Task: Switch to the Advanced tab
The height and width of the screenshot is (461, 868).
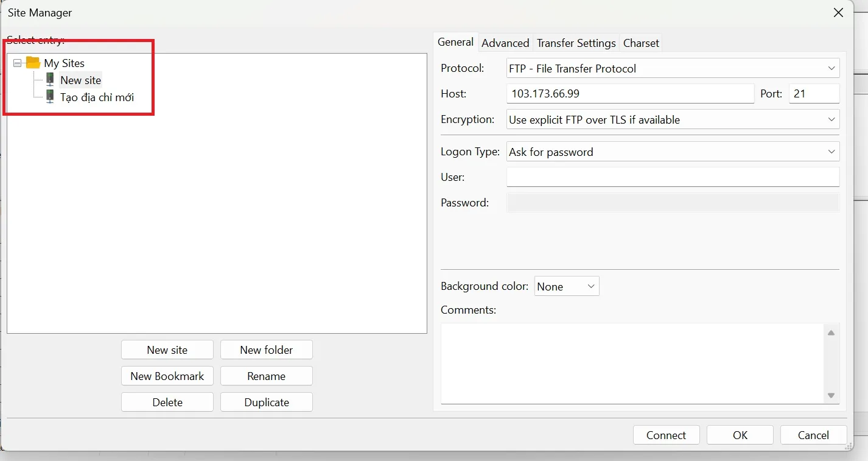Action: click(505, 43)
